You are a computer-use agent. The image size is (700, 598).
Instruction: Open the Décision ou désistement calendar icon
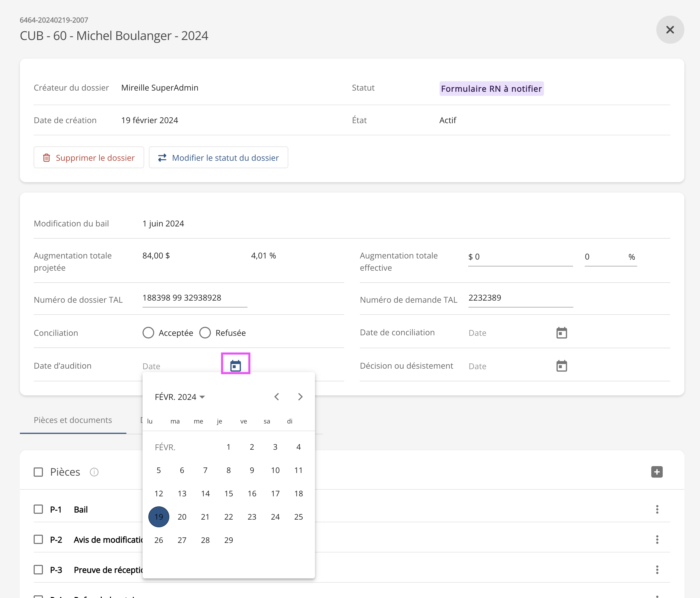pos(561,366)
